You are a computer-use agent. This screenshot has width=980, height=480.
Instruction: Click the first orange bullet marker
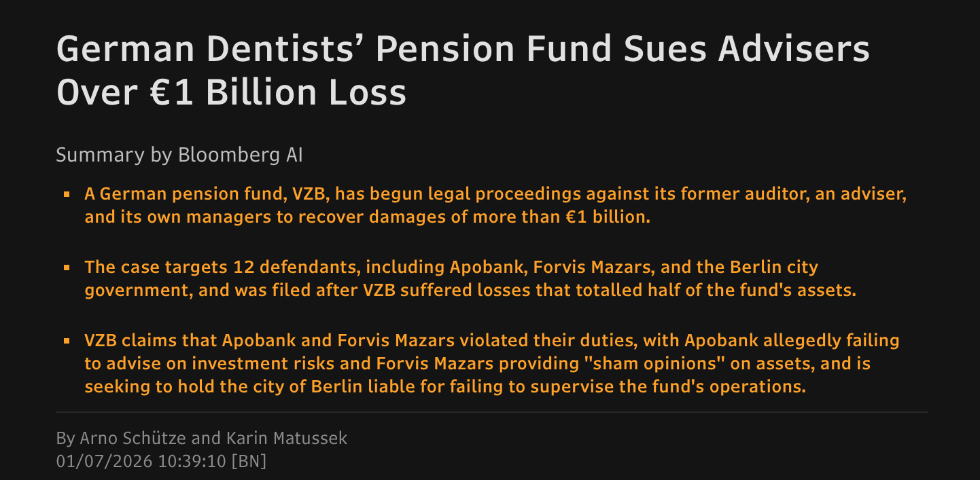click(67, 195)
